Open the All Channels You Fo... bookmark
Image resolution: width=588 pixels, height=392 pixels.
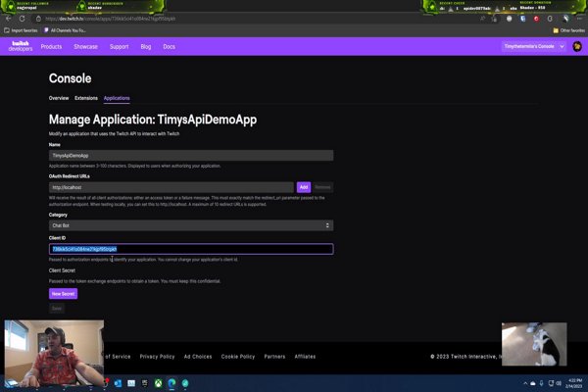66,30
